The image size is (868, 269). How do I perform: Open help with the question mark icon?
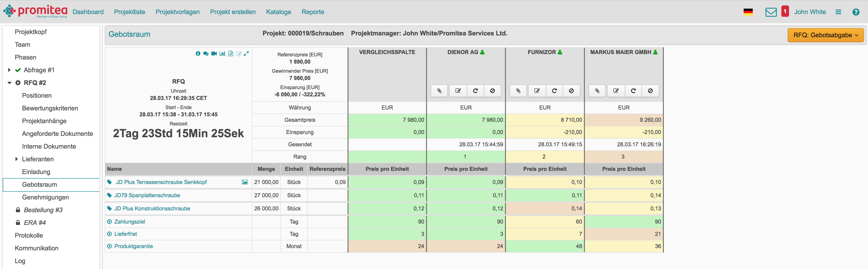[856, 12]
